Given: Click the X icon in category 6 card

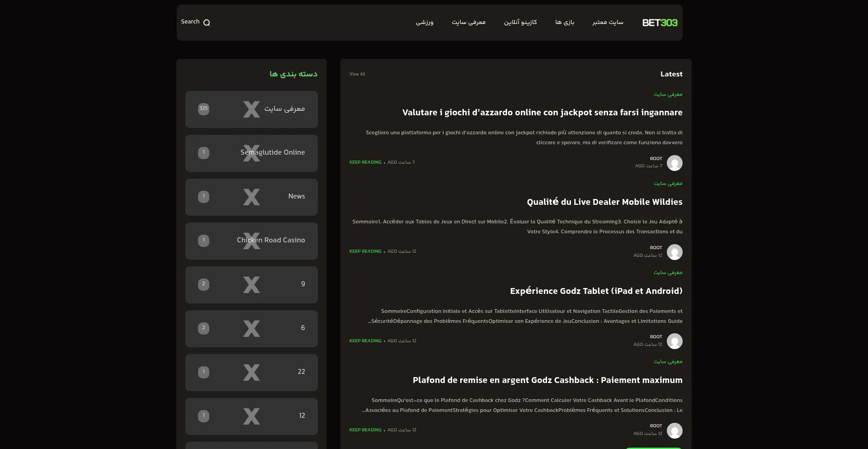Looking at the screenshot, I should point(251,329).
